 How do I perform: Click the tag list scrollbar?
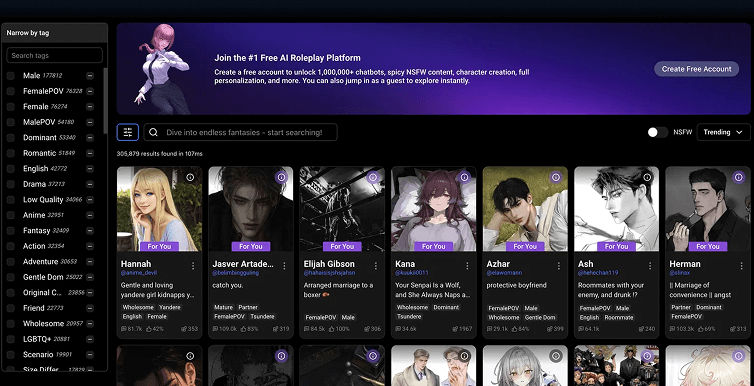(x=105, y=101)
